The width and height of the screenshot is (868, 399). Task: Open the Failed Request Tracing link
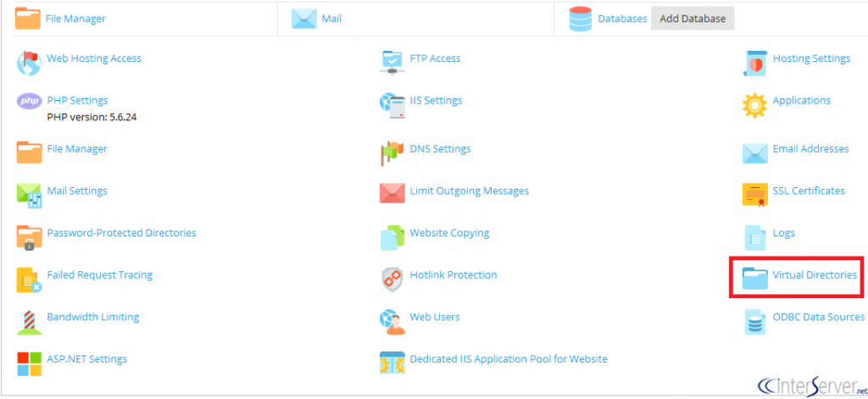pos(100,275)
